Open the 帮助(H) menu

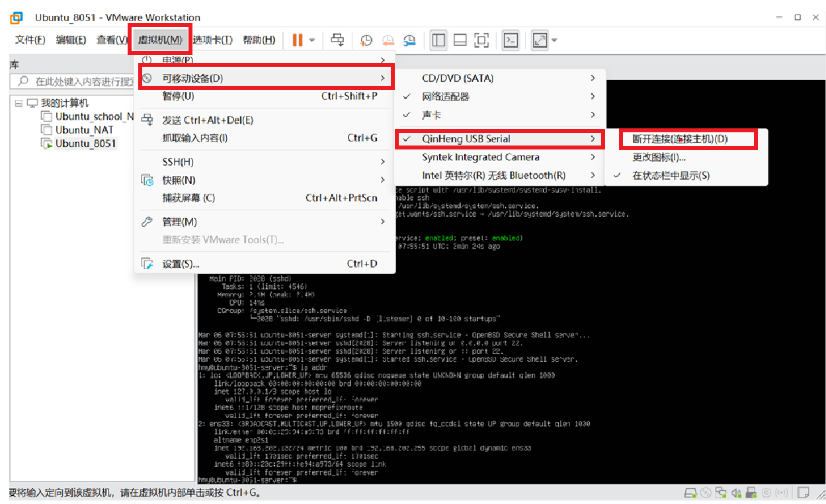click(x=259, y=40)
